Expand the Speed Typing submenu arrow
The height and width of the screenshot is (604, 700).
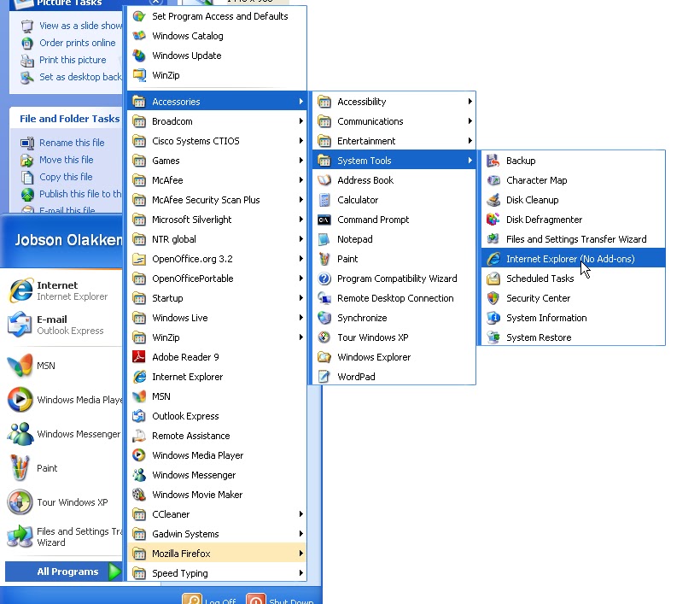tap(300, 573)
